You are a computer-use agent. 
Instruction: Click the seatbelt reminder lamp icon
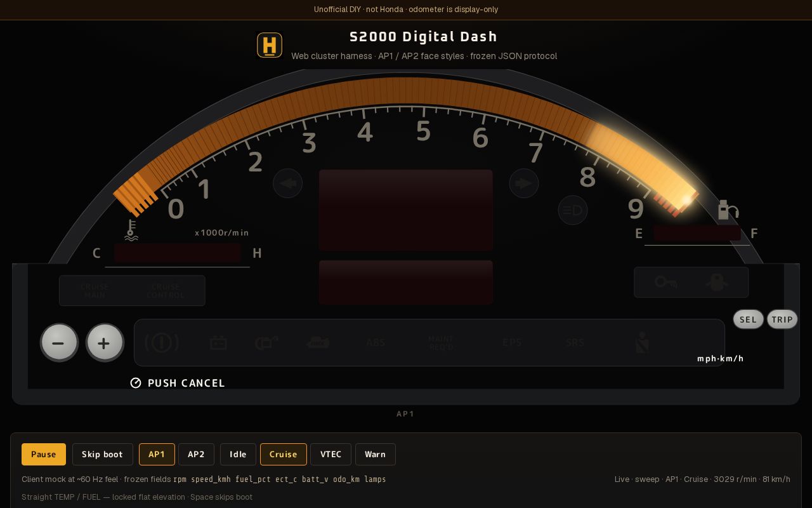[x=642, y=343]
